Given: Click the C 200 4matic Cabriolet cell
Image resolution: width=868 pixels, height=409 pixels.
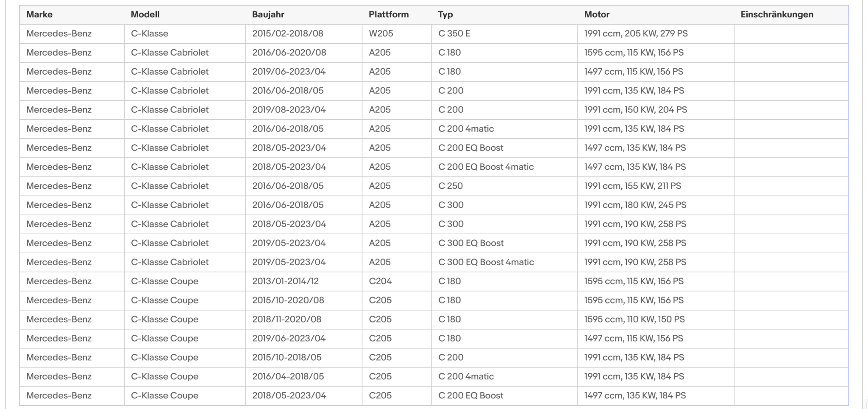Looking at the screenshot, I should coord(504,129).
